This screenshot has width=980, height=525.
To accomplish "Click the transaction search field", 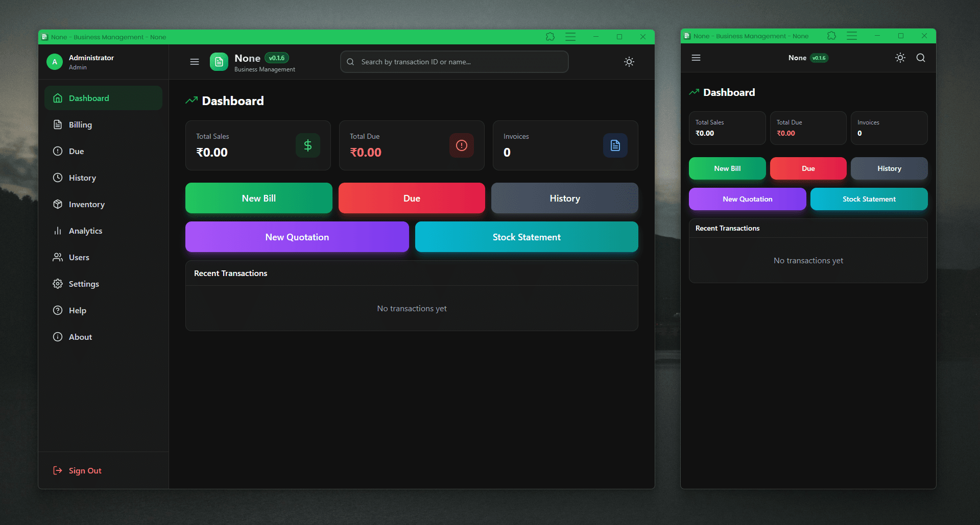I will pyautogui.click(x=453, y=61).
